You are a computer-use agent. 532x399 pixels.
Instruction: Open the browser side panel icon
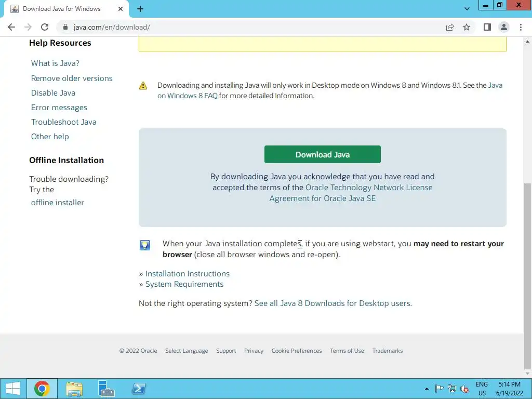coord(487,27)
